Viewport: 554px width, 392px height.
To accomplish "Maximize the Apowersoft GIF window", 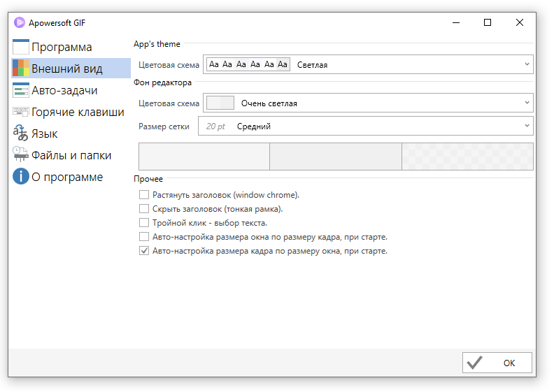I will coord(488,22).
